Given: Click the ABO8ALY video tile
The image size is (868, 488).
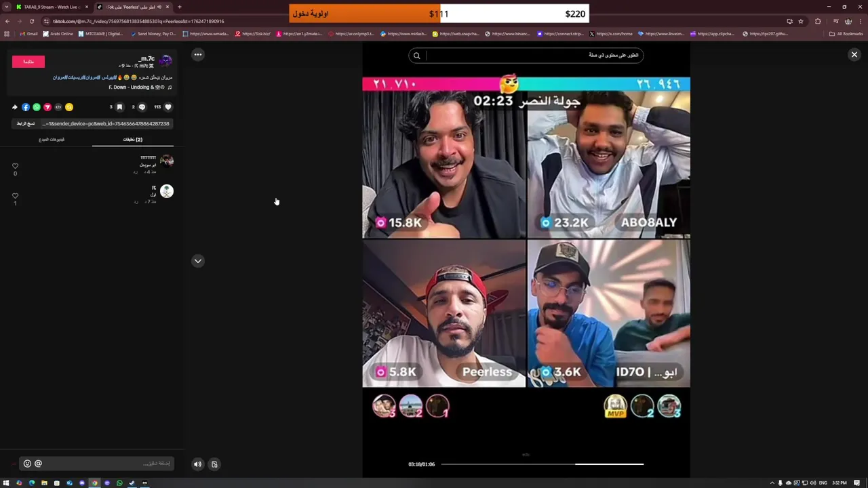Looking at the screenshot, I should (609, 165).
